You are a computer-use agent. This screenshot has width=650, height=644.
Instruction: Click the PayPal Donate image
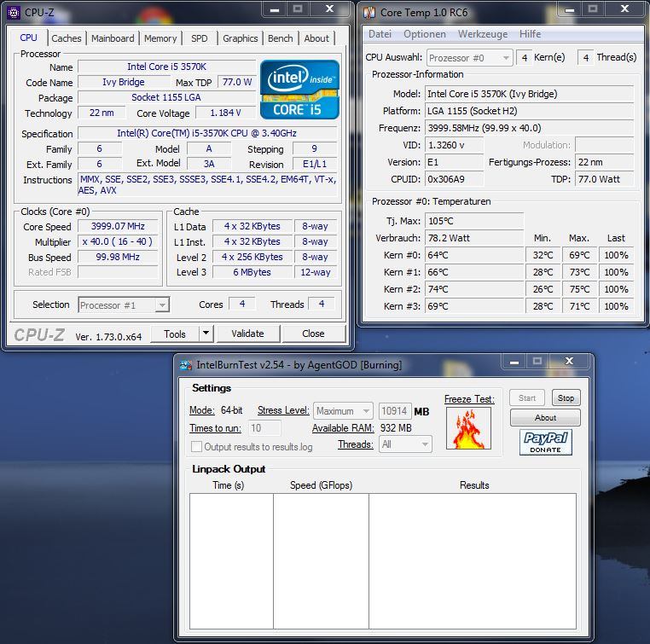pos(546,442)
